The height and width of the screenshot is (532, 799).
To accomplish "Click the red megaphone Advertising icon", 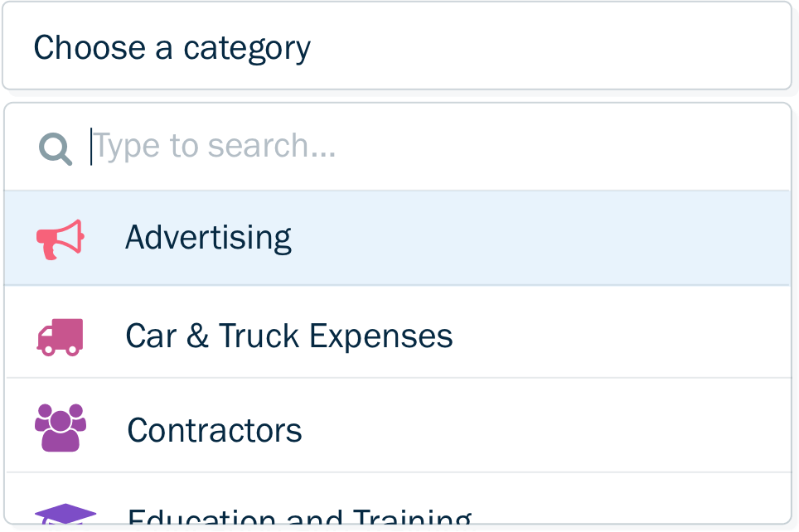I will pyautogui.click(x=60, y=239).
